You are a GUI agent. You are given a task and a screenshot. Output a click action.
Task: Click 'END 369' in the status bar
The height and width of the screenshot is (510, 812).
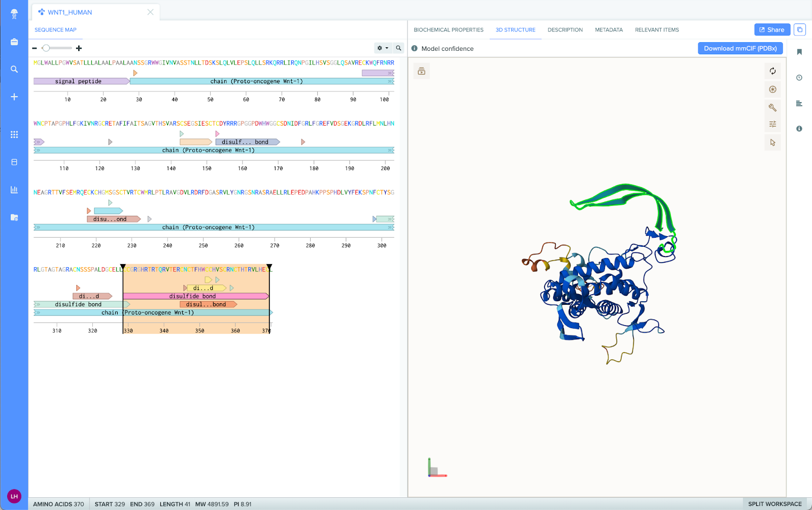(x=142, y=504)
